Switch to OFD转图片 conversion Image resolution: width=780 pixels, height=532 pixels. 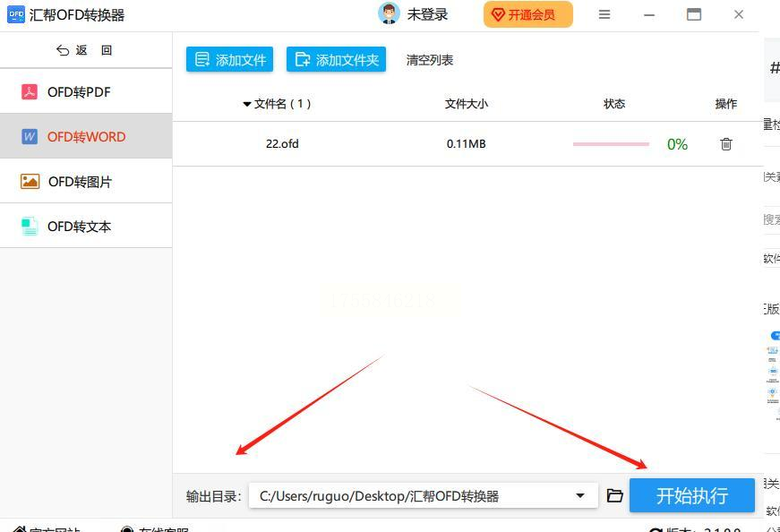click(x=86, y=181)
